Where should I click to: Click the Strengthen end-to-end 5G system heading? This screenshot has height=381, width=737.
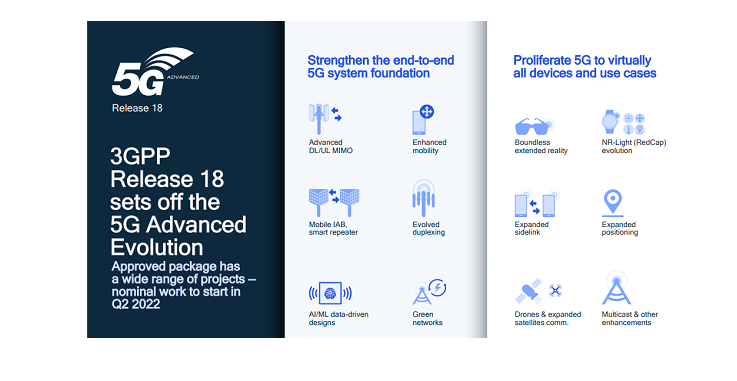(x=381, y=67)
